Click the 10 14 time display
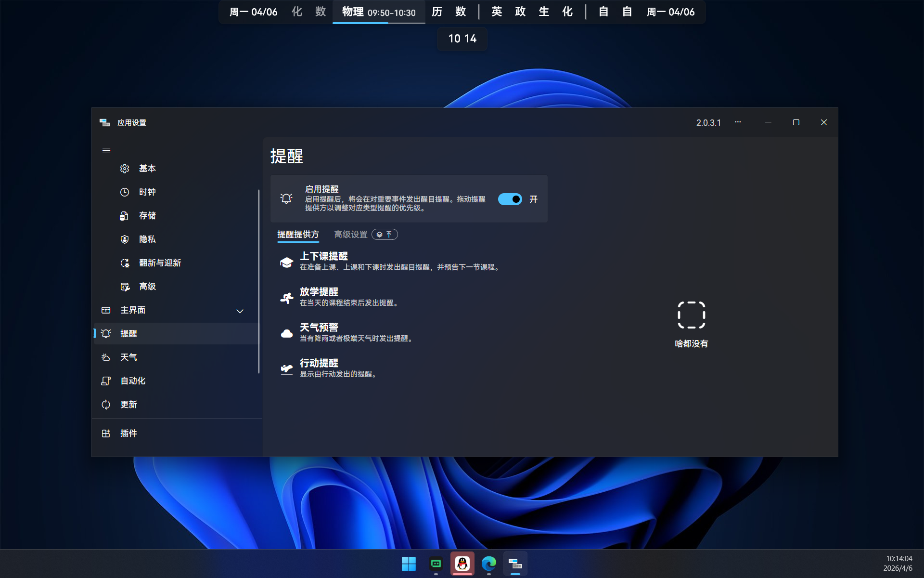Image resolution: width=924 pixels, height=578 pixels. [x=462, y=39]
